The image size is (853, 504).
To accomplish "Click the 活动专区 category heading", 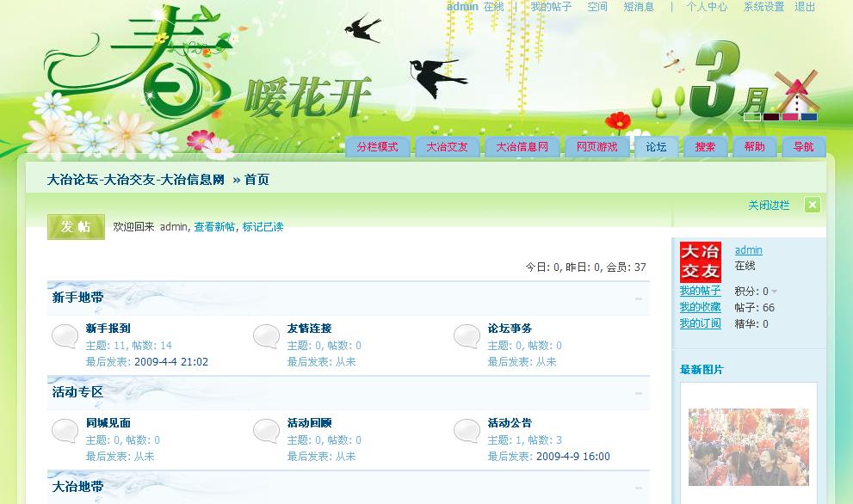I will [x=77, y=392].
